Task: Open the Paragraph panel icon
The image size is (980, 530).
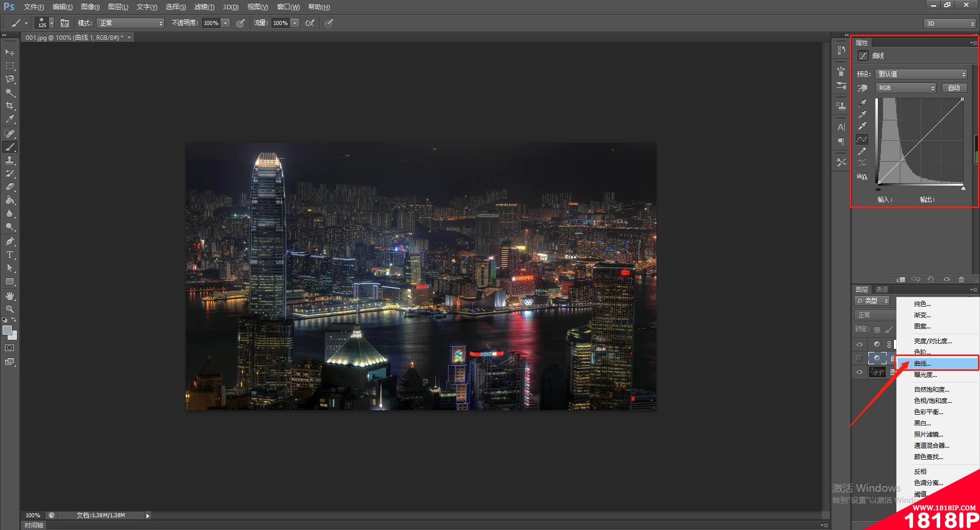Action: (841, 141)
